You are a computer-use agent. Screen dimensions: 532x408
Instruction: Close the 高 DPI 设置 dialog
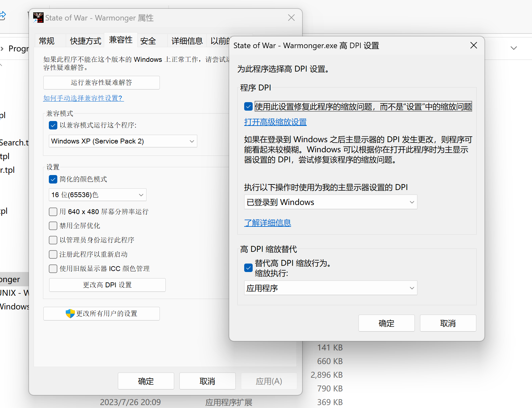[x=474, y=45]
